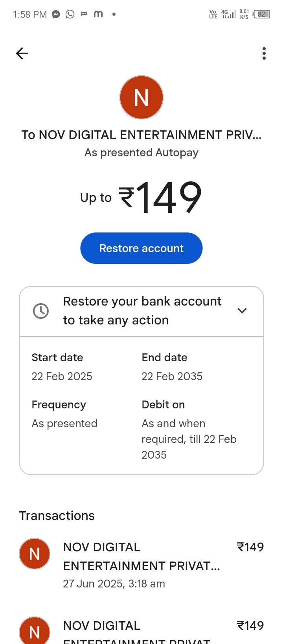Tap the first transaction's ₹149 amount
The width and height of the screenshot is (283, 644).
pyautogui.click(x=250, y=547)
